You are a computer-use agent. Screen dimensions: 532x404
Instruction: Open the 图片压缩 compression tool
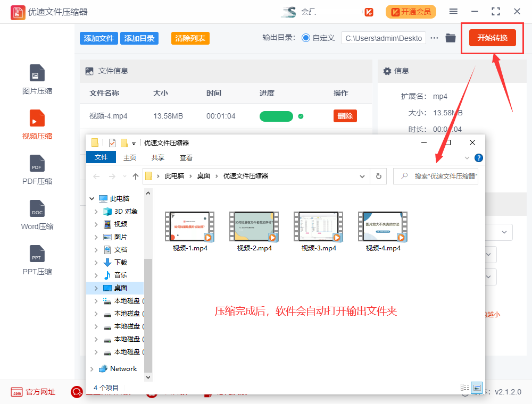(37, 80)
